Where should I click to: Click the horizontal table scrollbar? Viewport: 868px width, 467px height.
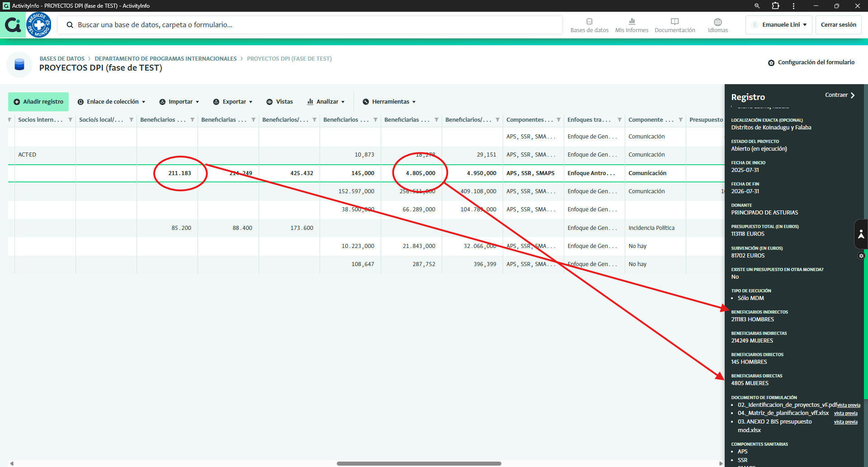click(419, 463)
